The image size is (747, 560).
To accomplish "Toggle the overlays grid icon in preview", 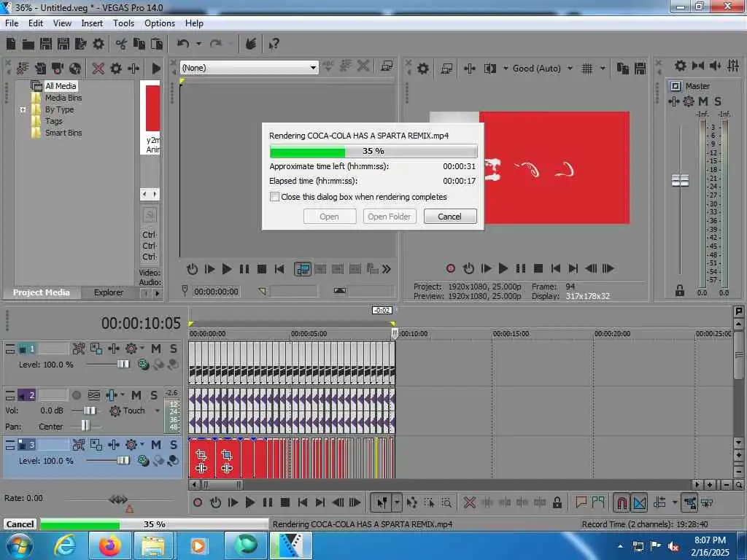I will tap(587, 69).
